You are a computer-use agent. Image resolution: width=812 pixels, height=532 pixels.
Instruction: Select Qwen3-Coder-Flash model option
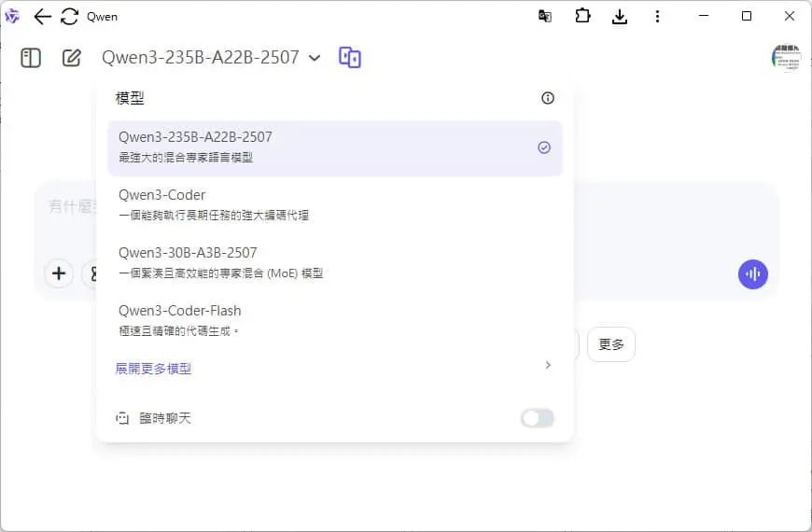click(x=335, y=320)
